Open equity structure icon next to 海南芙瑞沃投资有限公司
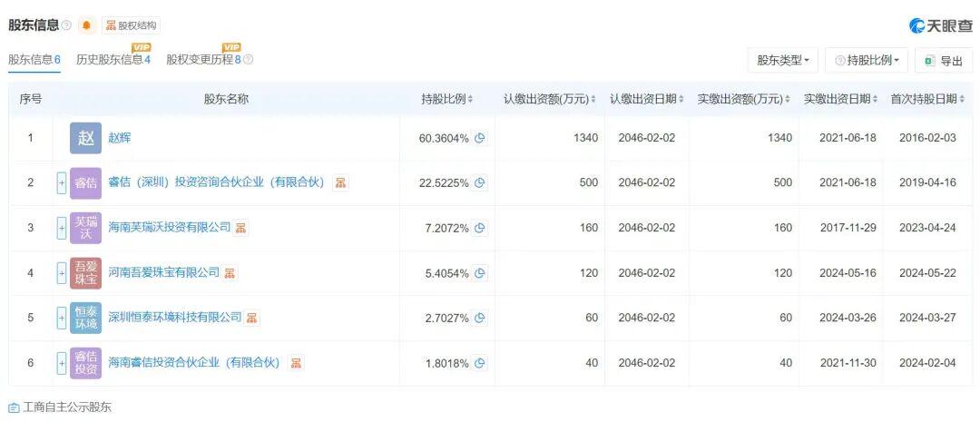980x422 pixels. 241,228
